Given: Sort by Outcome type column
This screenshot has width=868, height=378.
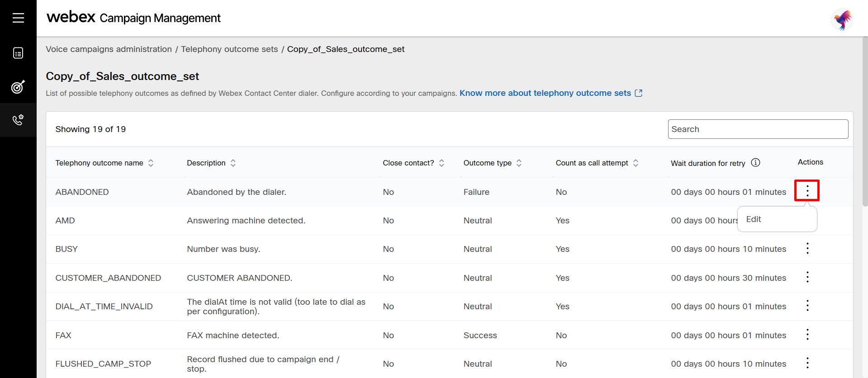Looking at the screenshot, I should (519, 163).
